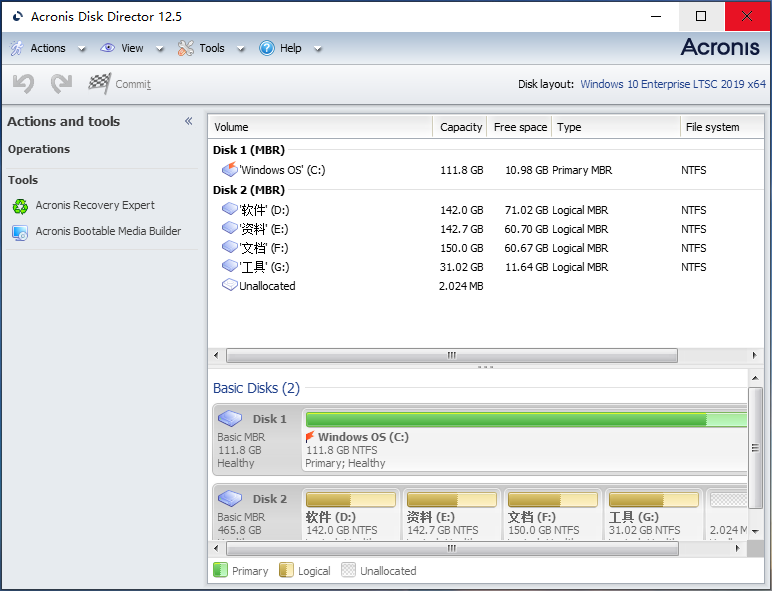
Task: Collapse the Actions and tools panel
Action: tap(189, 121)
